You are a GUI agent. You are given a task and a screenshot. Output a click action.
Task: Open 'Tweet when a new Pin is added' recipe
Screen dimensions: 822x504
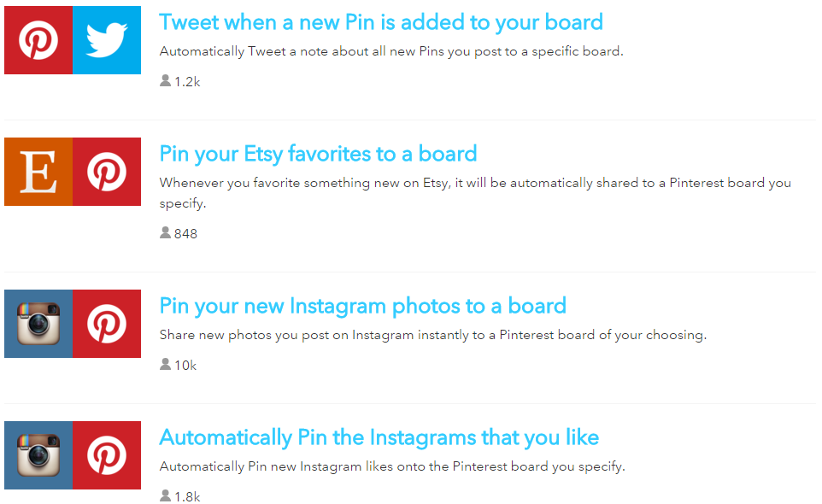coord(381,22)
